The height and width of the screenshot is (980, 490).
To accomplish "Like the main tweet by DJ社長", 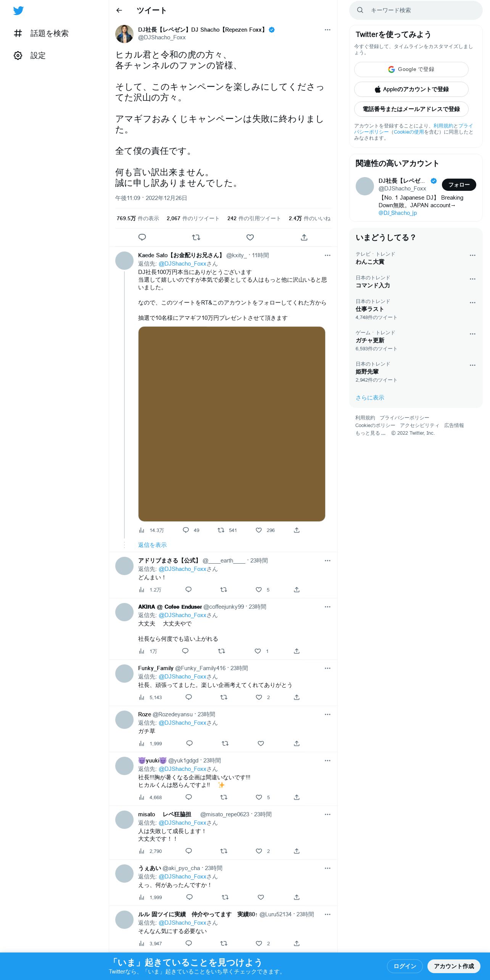I will (x=250, y=237).
